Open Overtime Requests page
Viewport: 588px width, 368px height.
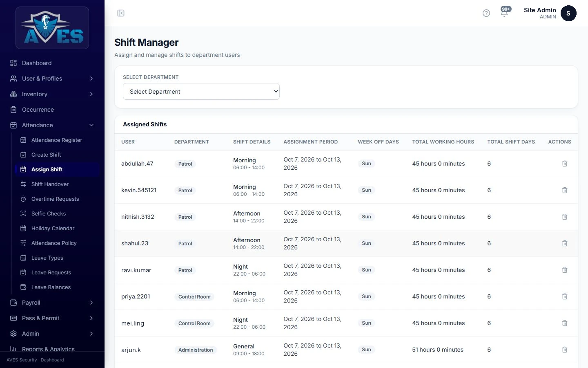pyautogui.click(x=57, y=199)
